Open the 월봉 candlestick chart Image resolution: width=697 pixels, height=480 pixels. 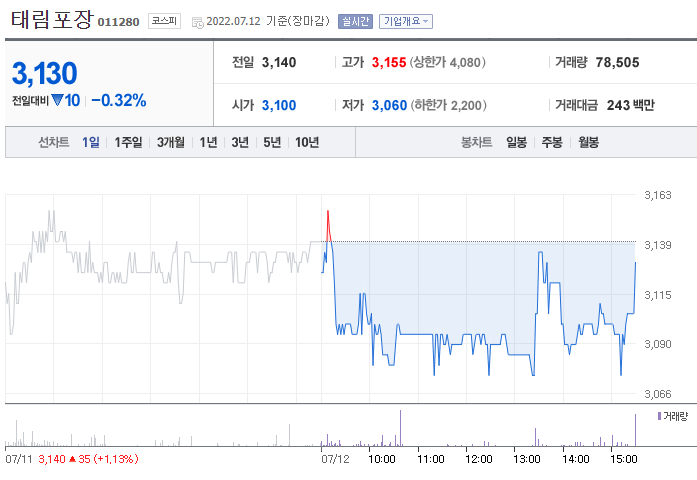tap(588, 142)
